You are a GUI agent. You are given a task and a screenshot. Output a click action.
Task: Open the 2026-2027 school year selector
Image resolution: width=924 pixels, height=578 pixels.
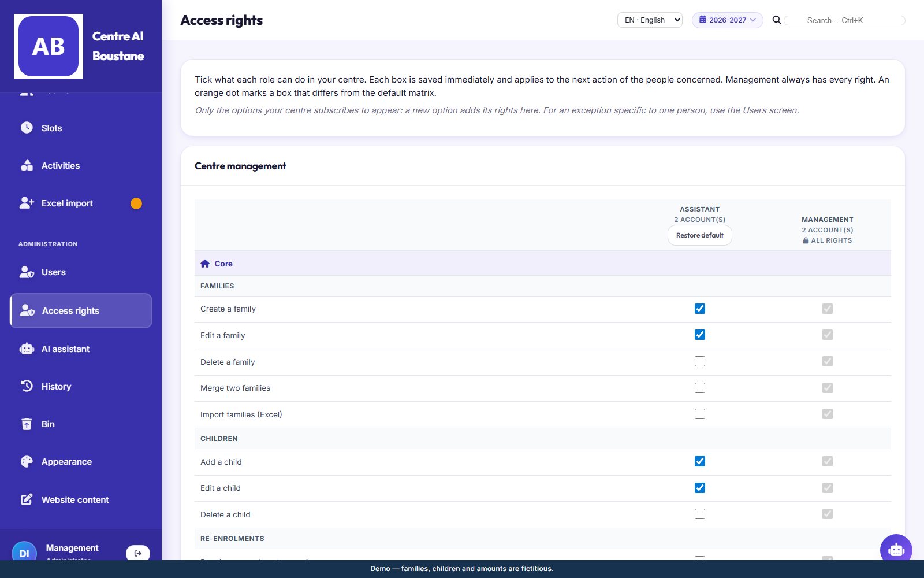[728, 20]
